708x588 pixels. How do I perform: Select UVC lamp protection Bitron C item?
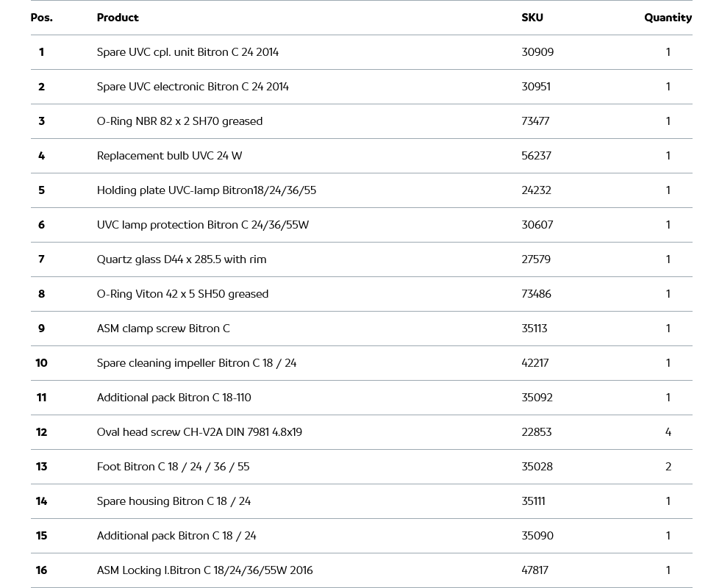pos(202,225)
